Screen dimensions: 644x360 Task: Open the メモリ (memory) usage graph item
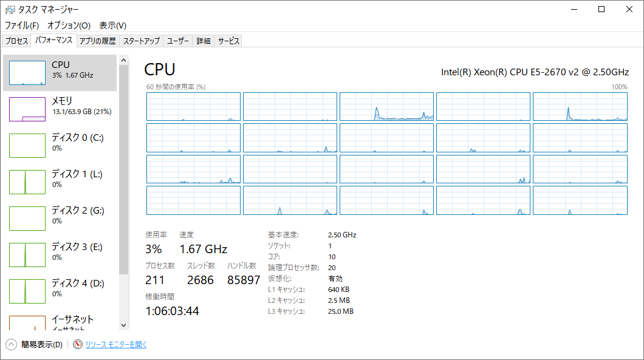pyautogui.click(x=27, y=109)
